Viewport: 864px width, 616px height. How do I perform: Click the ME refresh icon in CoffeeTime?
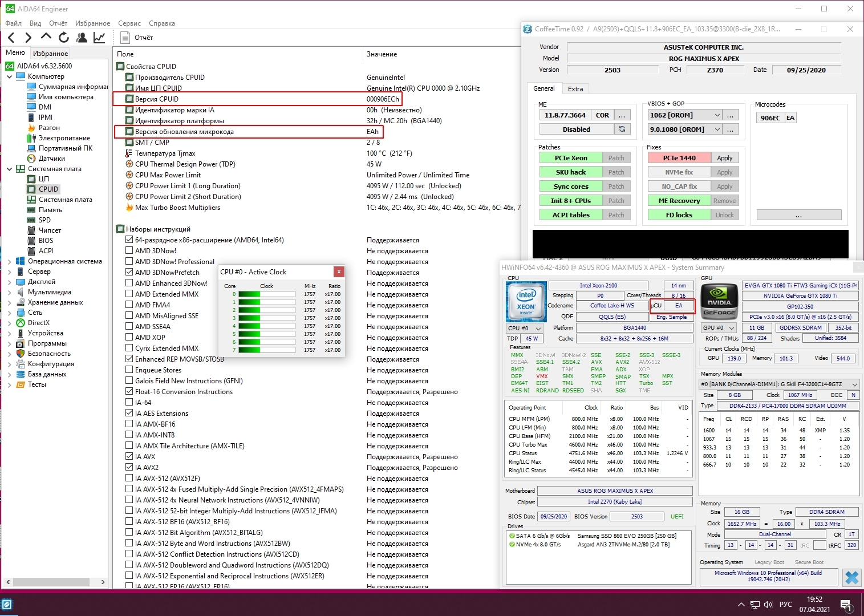point(622,129)
